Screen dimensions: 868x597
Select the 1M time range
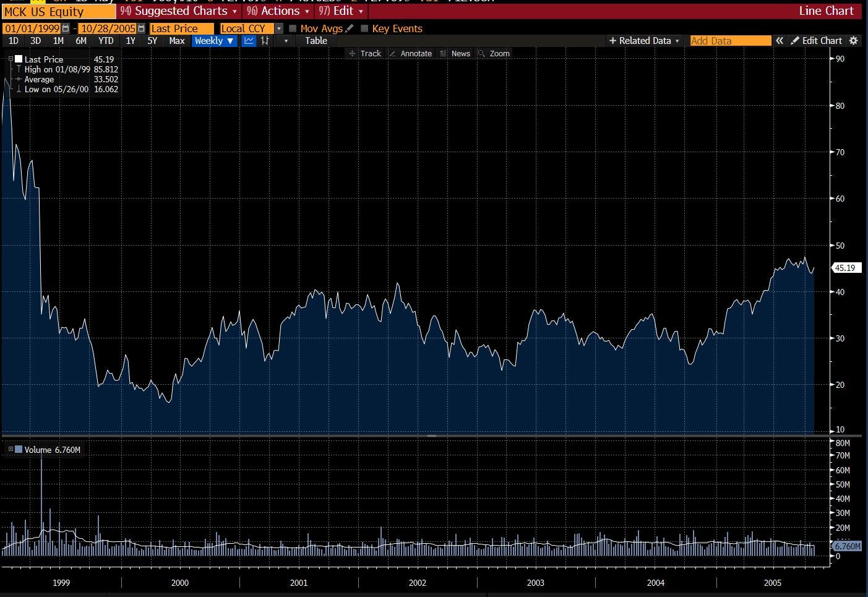coord(58,41)
